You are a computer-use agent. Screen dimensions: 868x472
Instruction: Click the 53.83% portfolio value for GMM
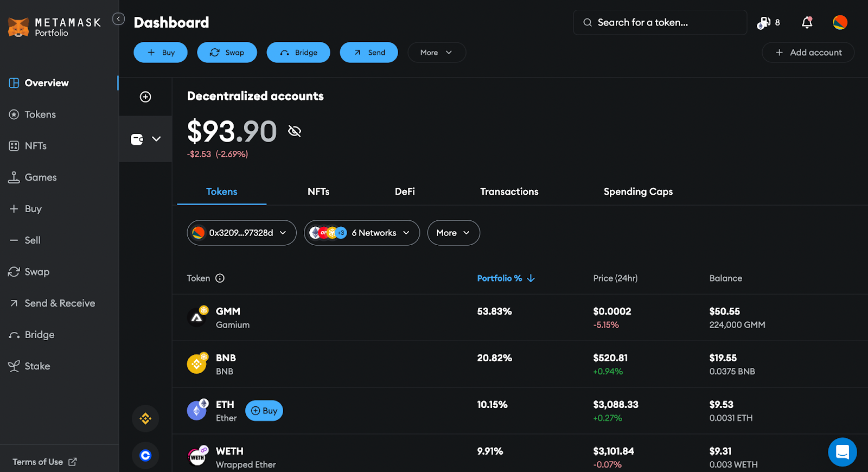click(x=494, y=311)
